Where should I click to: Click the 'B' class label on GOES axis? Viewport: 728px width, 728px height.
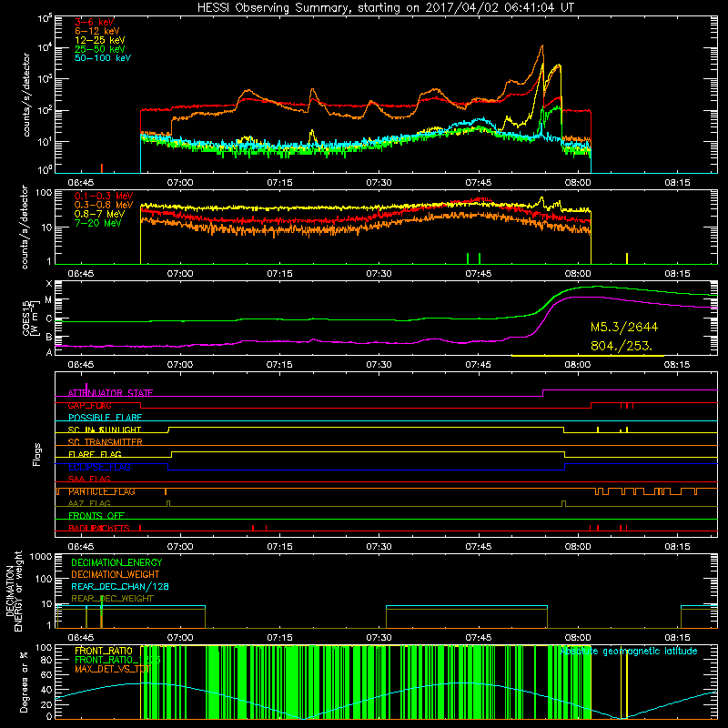tap(49, 338)
